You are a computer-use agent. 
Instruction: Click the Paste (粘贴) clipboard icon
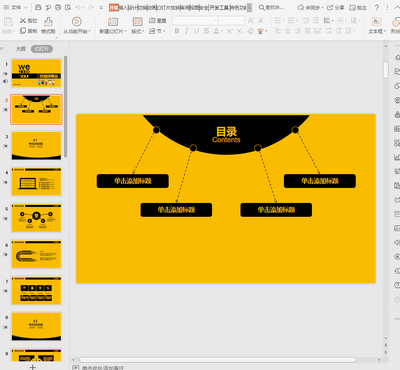click(8, 22)
